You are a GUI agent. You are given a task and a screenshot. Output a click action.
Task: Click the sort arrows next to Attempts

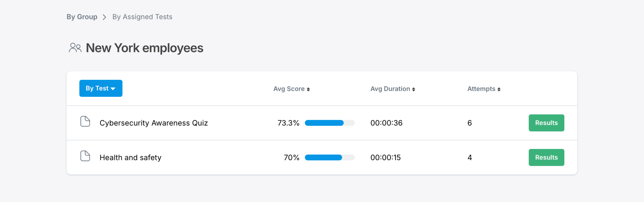(499, 89)
